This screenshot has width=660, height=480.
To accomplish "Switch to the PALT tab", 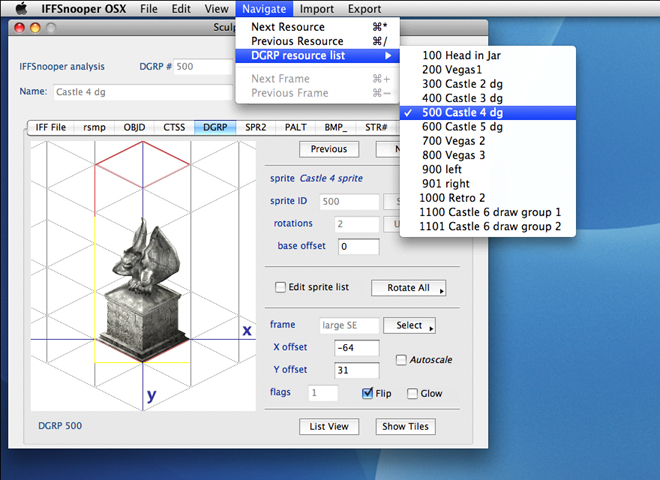I will [295, 128].
